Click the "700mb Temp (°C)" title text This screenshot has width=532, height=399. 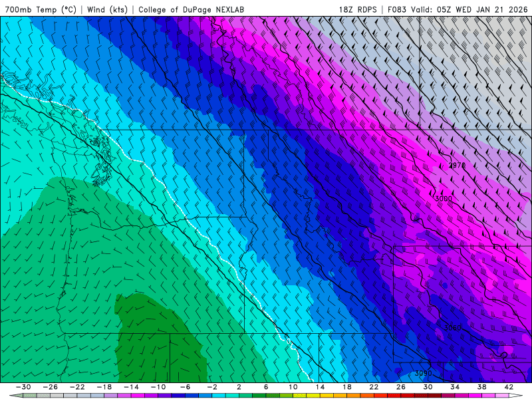(41, 9)
